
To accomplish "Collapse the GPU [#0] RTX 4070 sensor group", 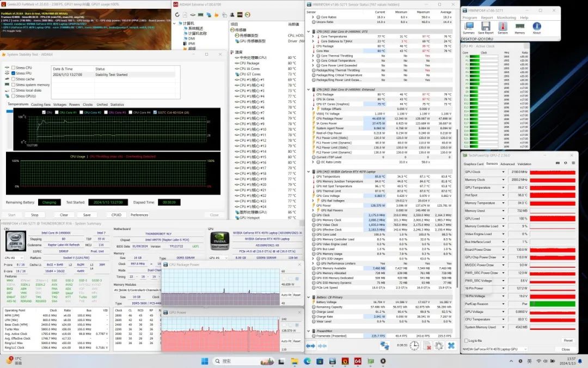I will coord(309,172).
